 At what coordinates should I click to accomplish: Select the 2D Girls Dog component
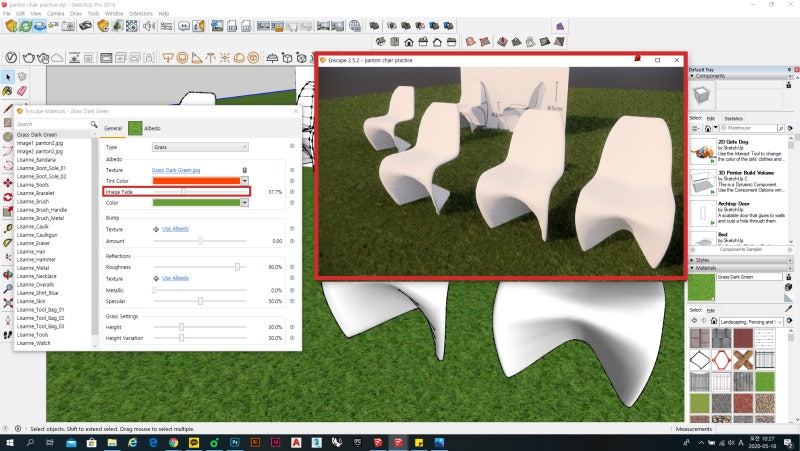739,151
